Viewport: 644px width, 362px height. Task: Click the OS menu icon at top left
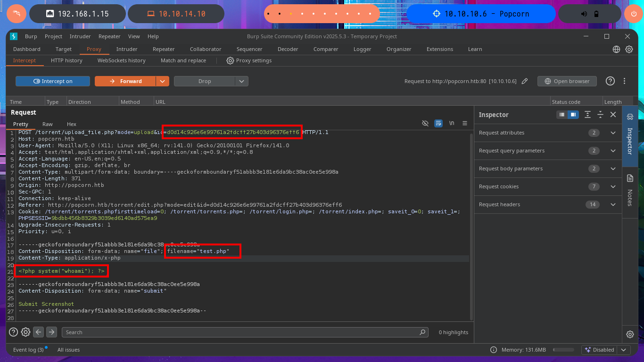tap(16, 14)
